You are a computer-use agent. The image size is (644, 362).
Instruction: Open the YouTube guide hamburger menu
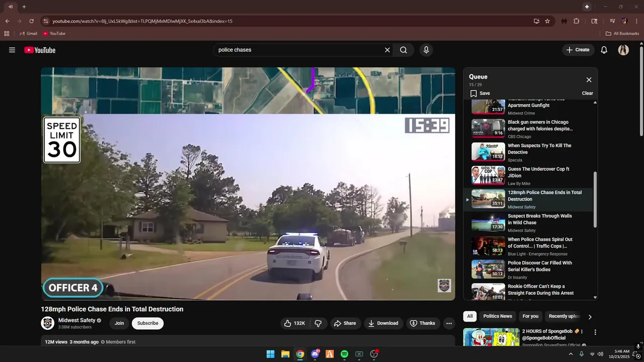[x=12, y=50]
